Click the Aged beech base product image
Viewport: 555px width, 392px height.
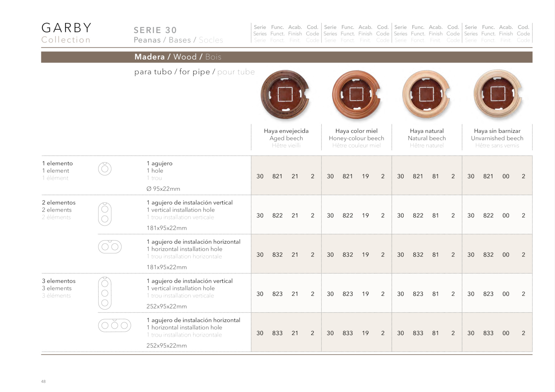[285, 95]
